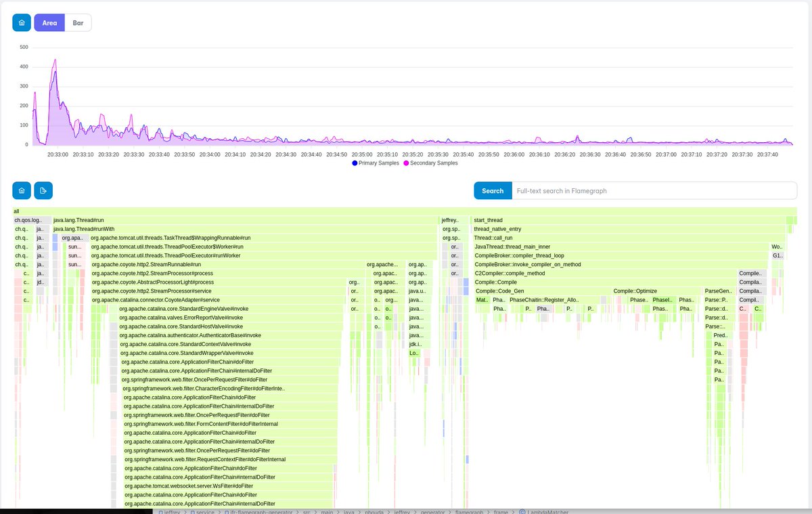Select the java.lang.Thread#run frame
The image size is (812, 514).
point(245,220)
